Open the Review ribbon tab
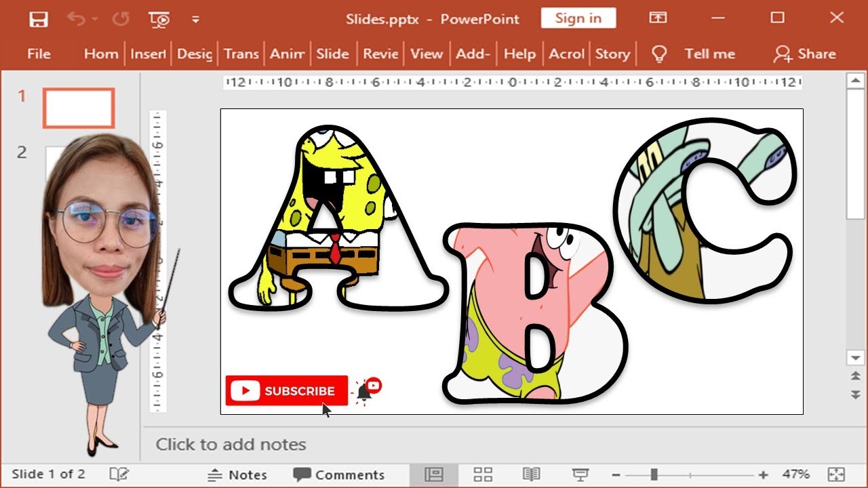The height and width of the screenshot is (488, 868). click(x=380, y=54)
